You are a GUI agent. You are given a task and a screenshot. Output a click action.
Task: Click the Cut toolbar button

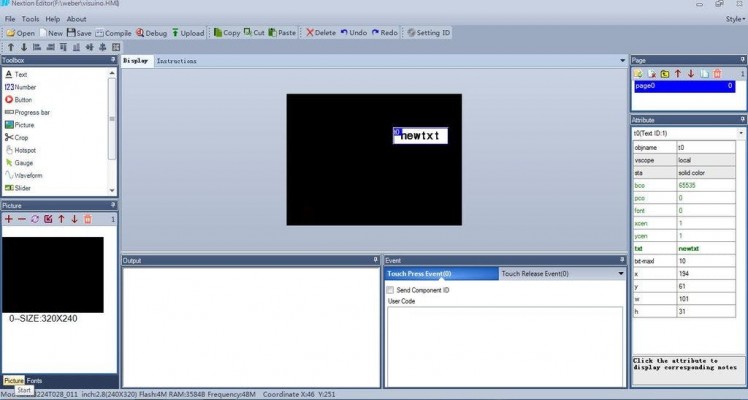pyautogui.click(x=254, y=33)
